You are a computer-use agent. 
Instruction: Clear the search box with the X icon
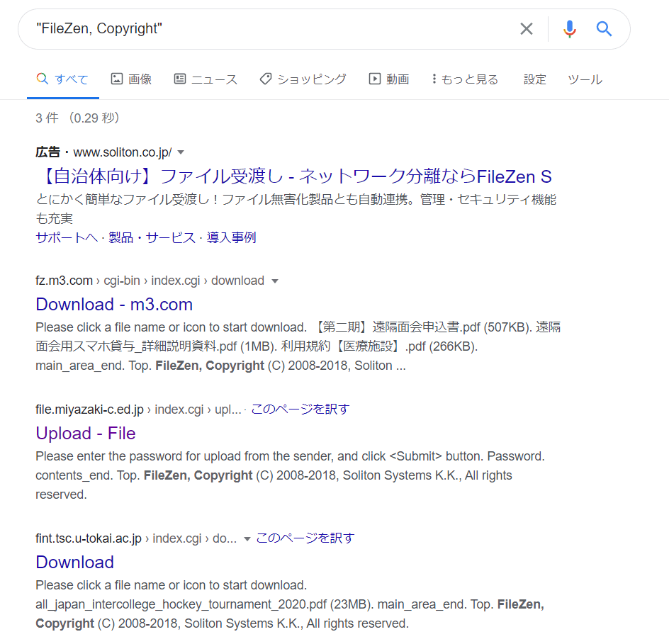tap(527, 29)
